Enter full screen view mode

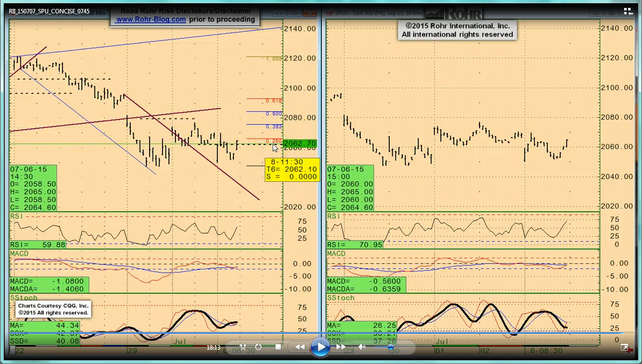(625, 348)
